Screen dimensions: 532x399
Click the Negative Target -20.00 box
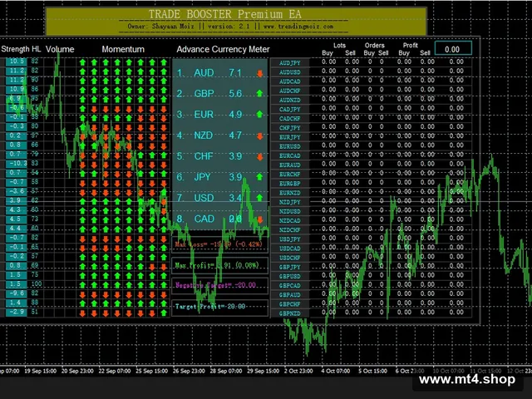219,285
